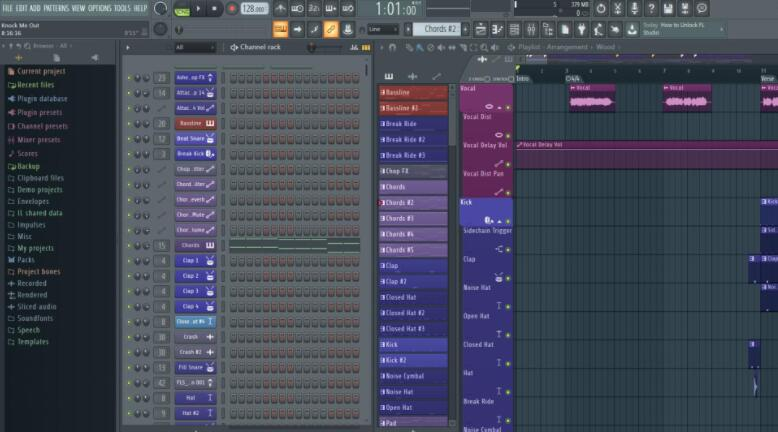Screen dimensions: 778x432
Task: Open the PATTERNS menu
Action: (x=55, y=8)
